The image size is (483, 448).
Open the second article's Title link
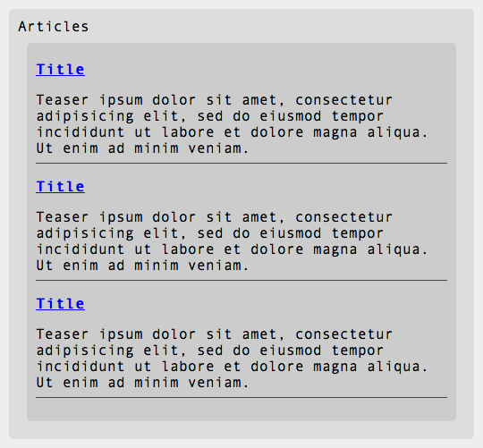[x=61, y=187]
